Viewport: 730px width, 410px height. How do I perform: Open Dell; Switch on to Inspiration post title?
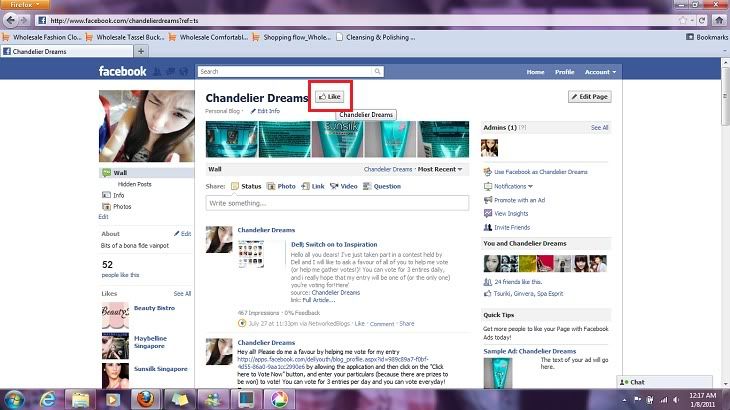pyautogui.click(x=334, y=244)
